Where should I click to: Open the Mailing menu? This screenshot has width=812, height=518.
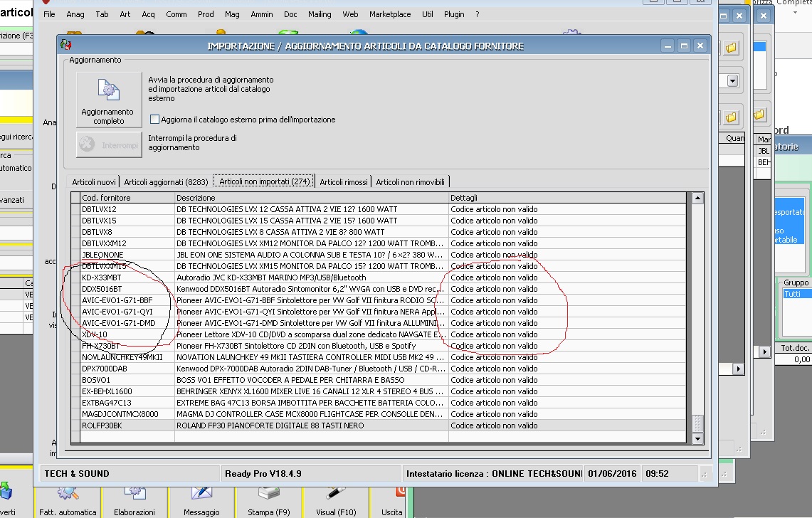320,14
